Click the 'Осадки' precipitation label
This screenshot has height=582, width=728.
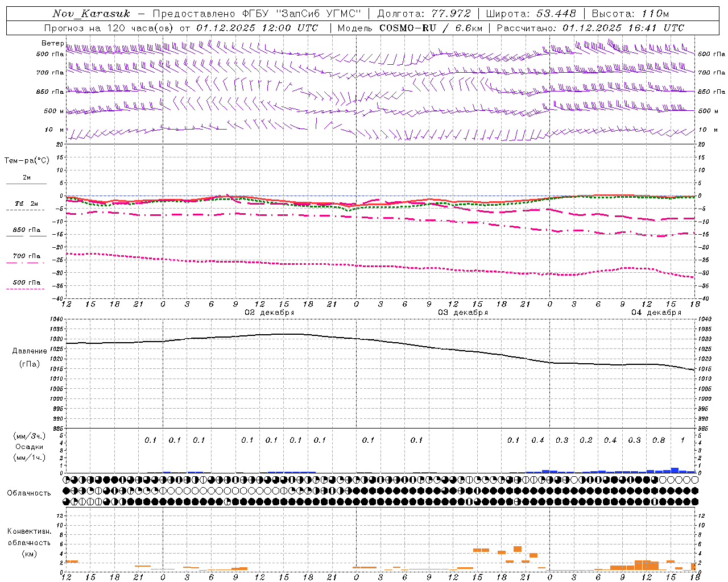tap(30, 447)
